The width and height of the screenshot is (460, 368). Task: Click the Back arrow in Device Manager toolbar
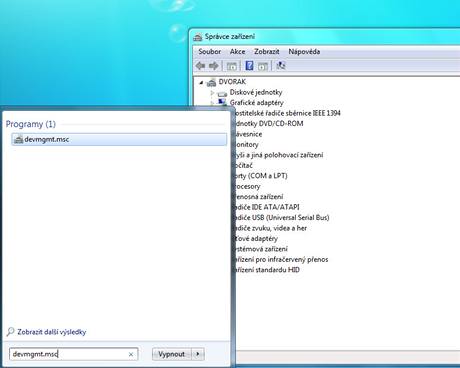(x=200, y=66)
